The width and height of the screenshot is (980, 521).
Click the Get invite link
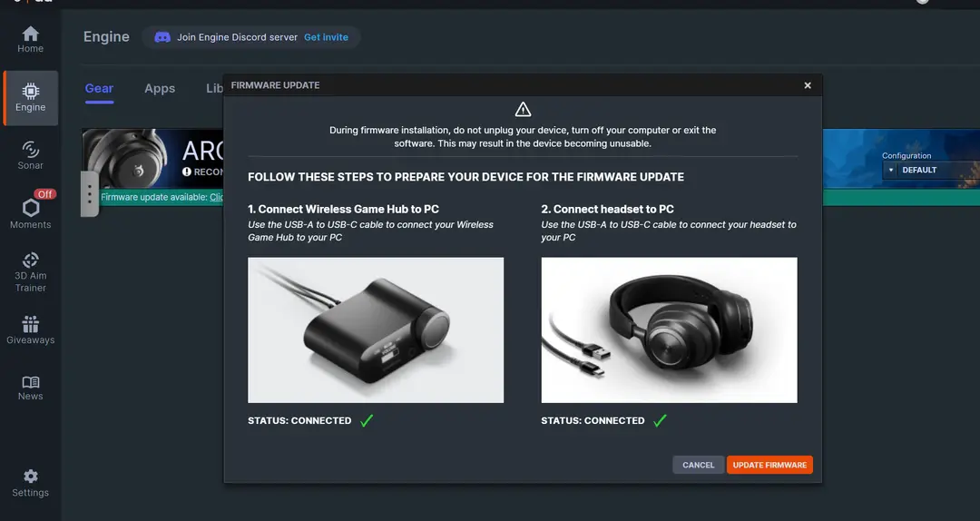point(326,37)
